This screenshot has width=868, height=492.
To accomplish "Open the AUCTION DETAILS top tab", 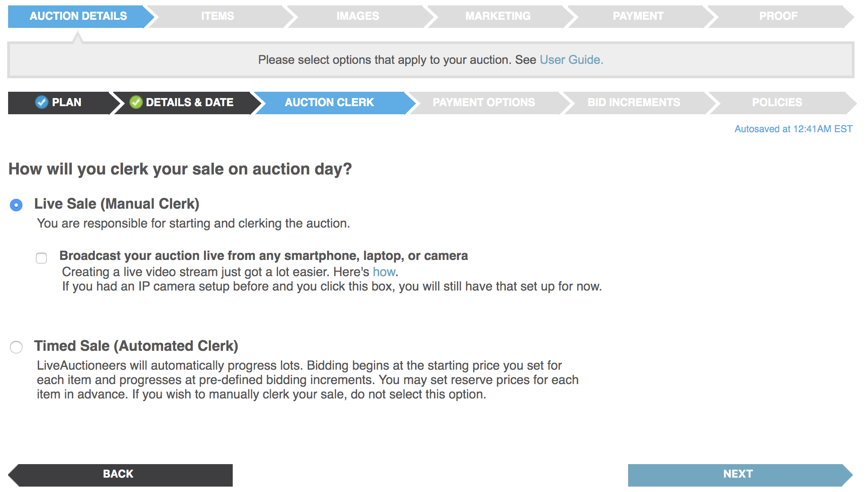I will tap(78, 16).
